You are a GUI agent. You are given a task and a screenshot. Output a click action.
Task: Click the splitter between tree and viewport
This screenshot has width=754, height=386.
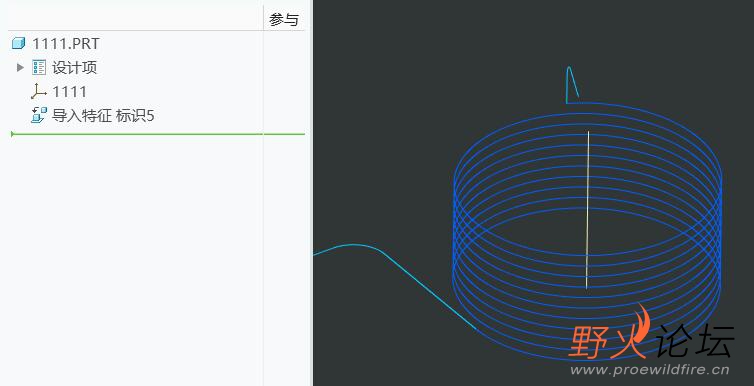click(x=312, y=193)
